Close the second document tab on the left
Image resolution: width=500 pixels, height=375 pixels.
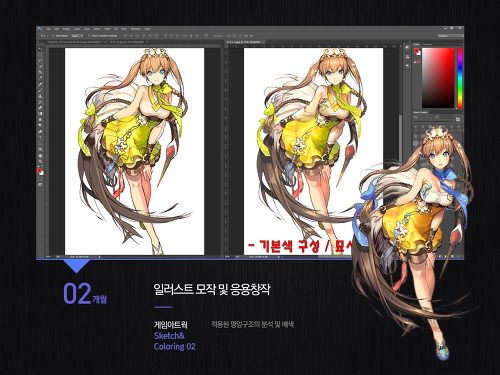[147, 42]
